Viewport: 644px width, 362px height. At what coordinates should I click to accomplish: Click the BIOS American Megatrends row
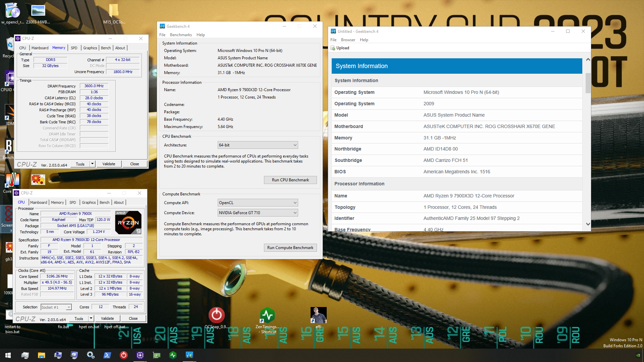pos(457,172)
